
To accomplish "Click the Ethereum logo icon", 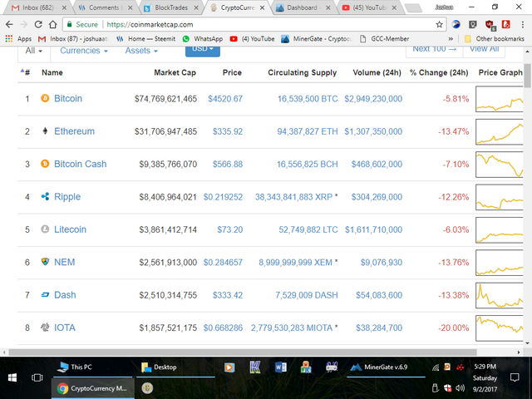I will 45,131.
